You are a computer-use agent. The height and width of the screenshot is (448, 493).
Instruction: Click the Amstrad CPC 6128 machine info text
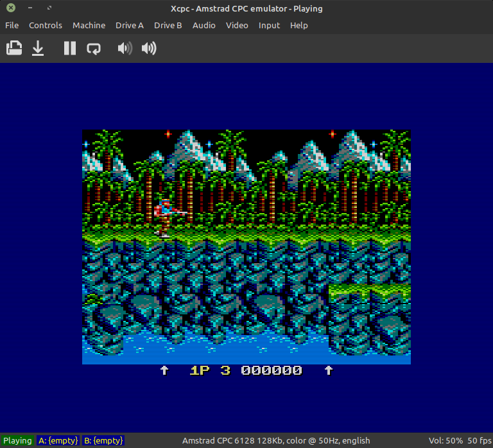(276, 440)
